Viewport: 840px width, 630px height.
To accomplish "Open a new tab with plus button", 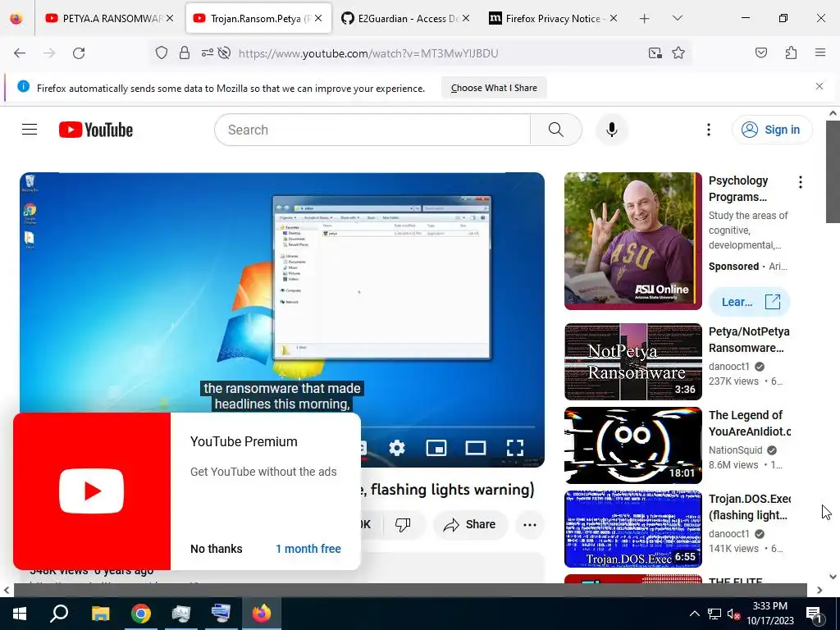I will click(x=645, y=18).
